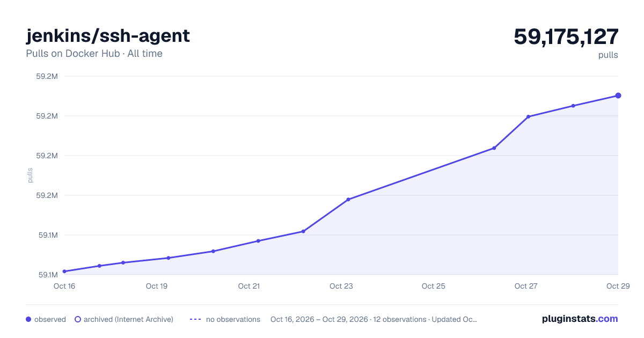Image resolution: width=644 pixels, height=338 pixels.
Task: Click the 'archived (Internet Archive)' legend label
Action: click(128, 319)
